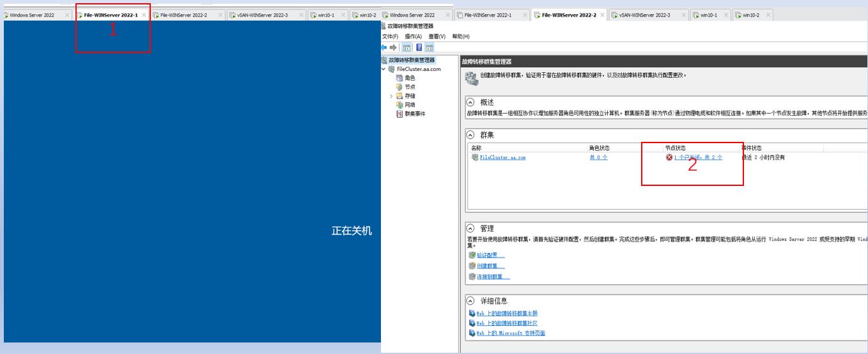Click the cluster icon beside FileCluster.aa.com link
The height and width of the screenshot is (354, 868).
coord(475,157)
